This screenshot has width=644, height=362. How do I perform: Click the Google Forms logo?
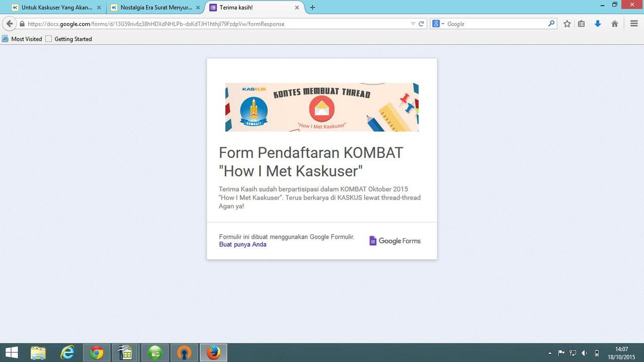[395, 241]
